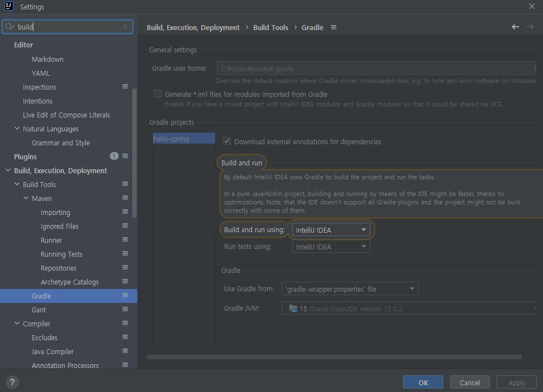543x392 pixels.
Task: Select the Editor settings category
Action: [23, 45]
